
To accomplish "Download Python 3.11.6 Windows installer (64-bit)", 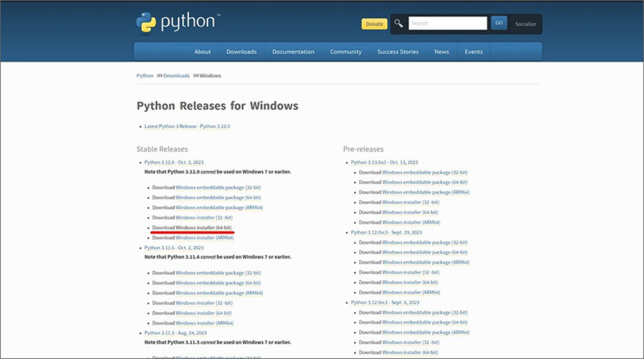I will (203, 313).
